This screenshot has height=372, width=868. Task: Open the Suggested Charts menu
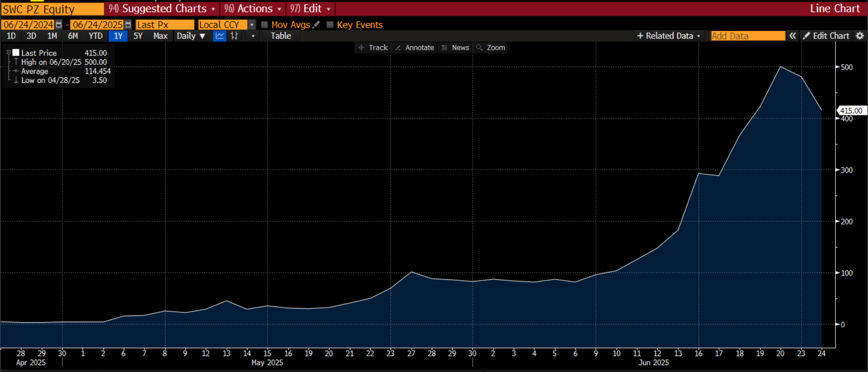[162, 9]
